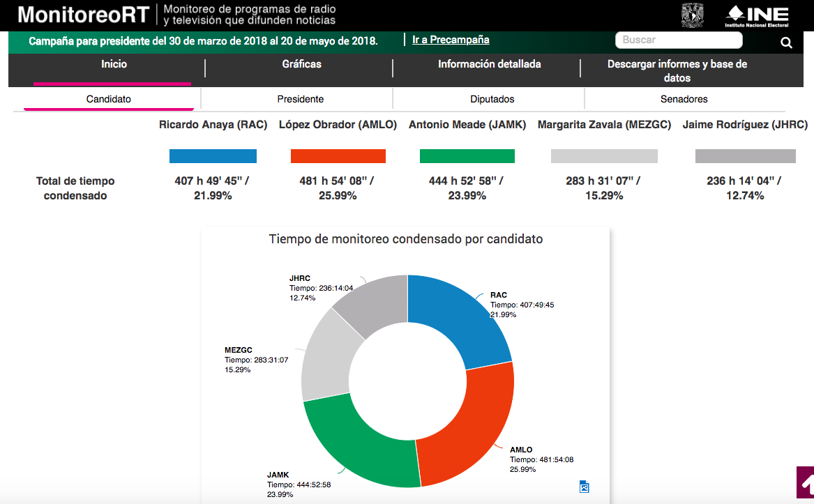
Task: Click the López Obrador (AMLO) heading
Action: pyautogui.click(x=338, y=125)
